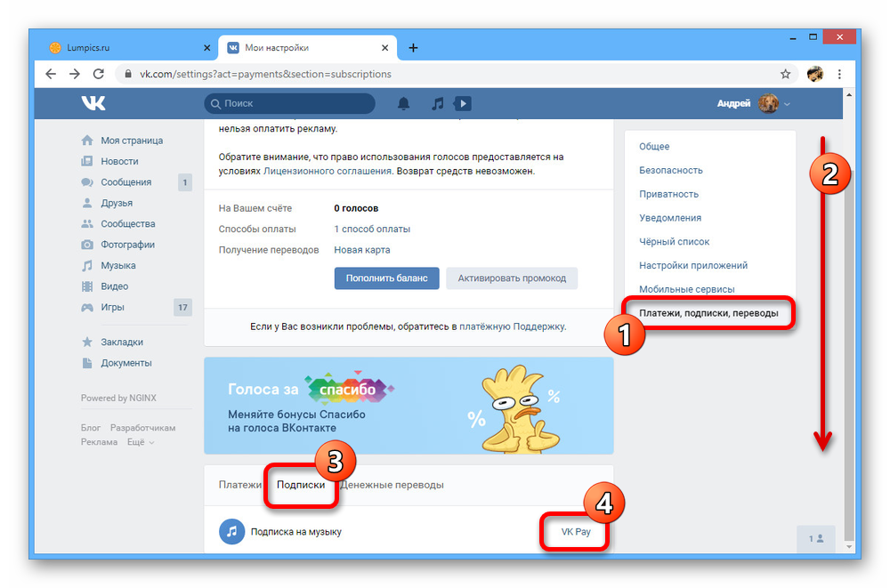Open Мобильные сервисы section
The height and width of the screenshot is (588, 890).
coord(687,289)
